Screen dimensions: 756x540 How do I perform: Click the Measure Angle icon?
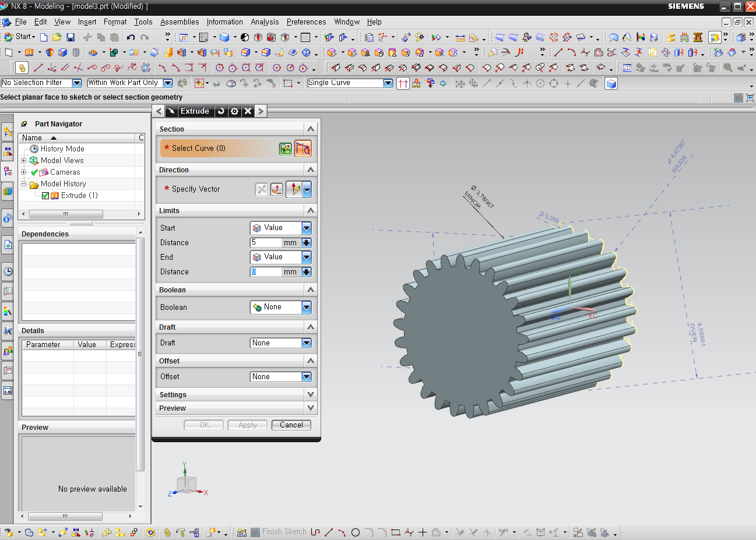474,37
